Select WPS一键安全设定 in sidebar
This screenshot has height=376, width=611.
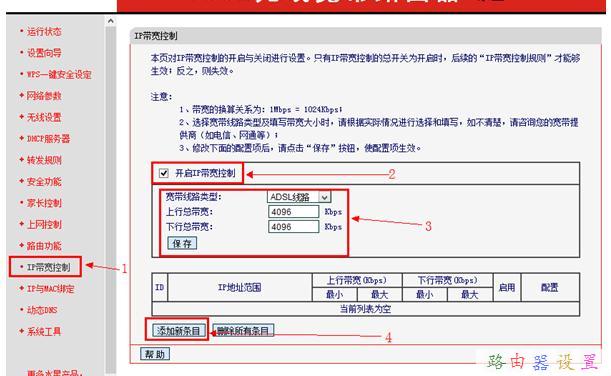59,74
